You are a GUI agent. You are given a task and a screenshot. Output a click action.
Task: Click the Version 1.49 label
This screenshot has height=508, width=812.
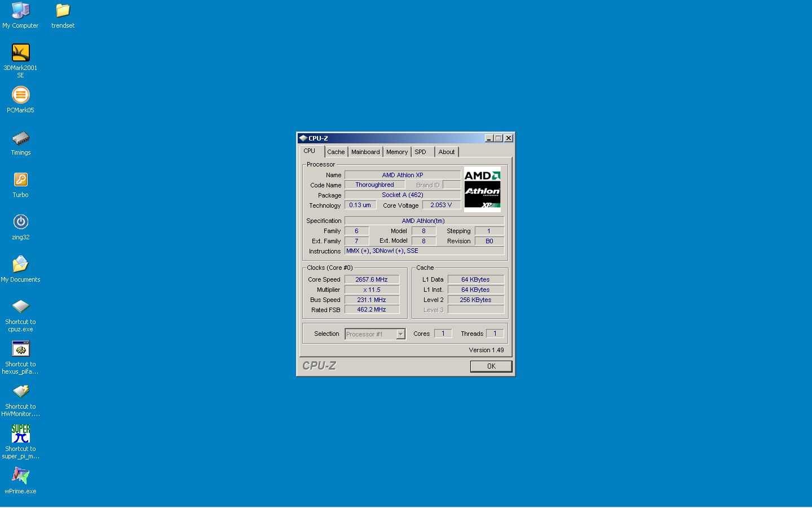coord(486,350)
